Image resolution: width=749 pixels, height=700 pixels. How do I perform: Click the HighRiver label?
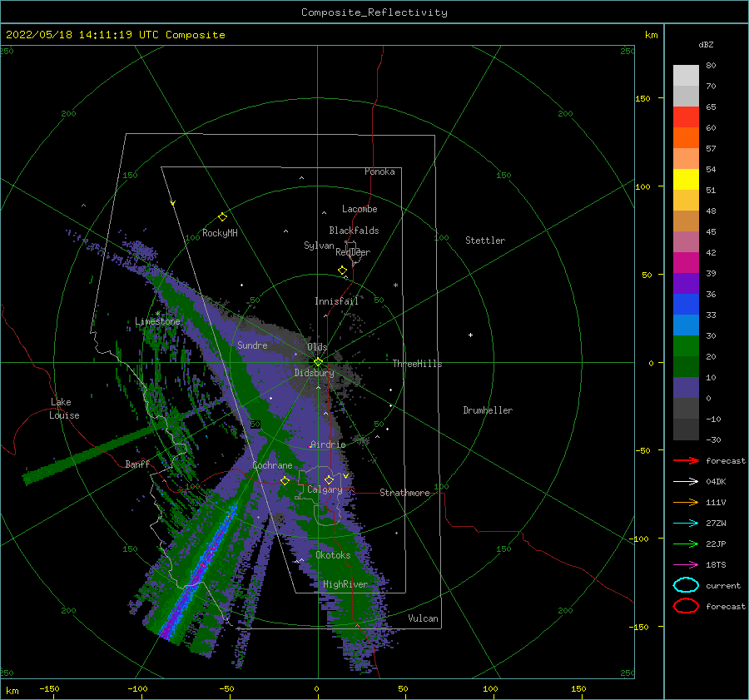345,584
